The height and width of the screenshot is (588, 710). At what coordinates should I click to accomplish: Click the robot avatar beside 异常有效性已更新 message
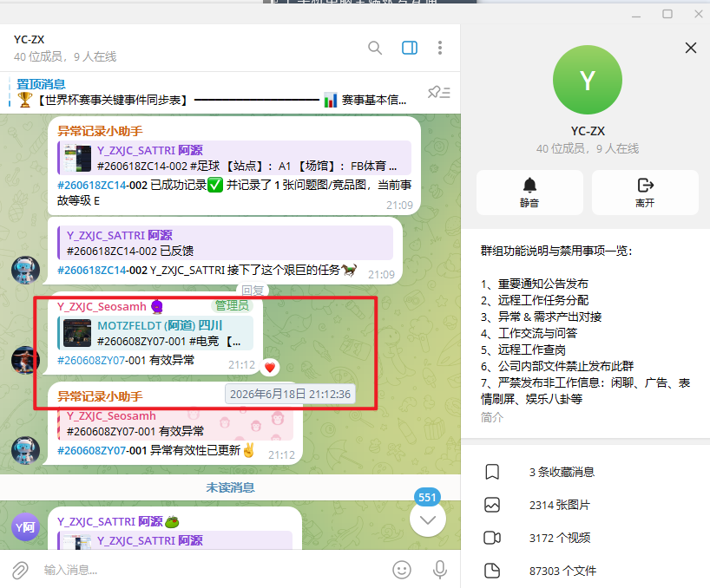[25, 450]
